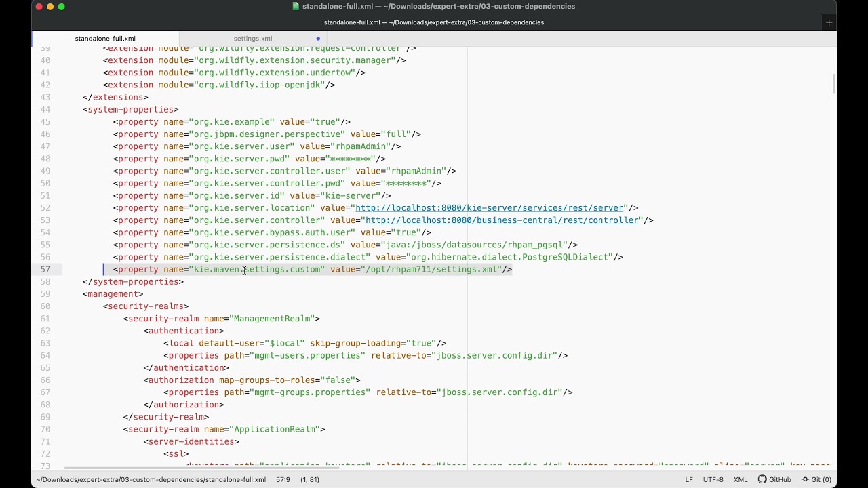This screenshot has width=868, height=488.
Task: Click the "org.kie.server.controller.user" property name
Action: 270,171
